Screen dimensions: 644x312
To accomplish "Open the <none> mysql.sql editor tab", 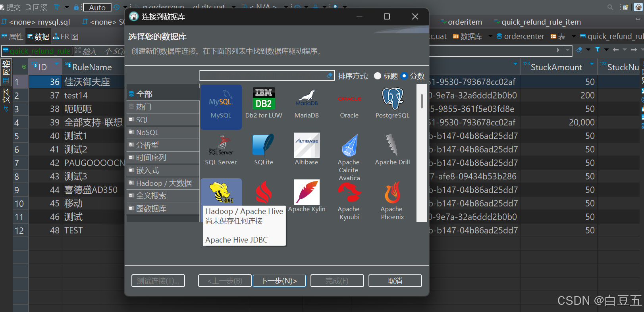I will click(36, 22).
